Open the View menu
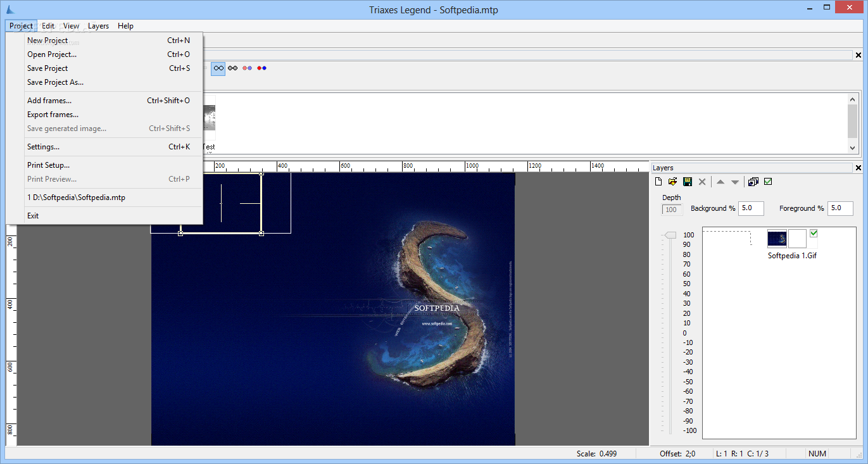868x464 pixels. coord(71,26)
